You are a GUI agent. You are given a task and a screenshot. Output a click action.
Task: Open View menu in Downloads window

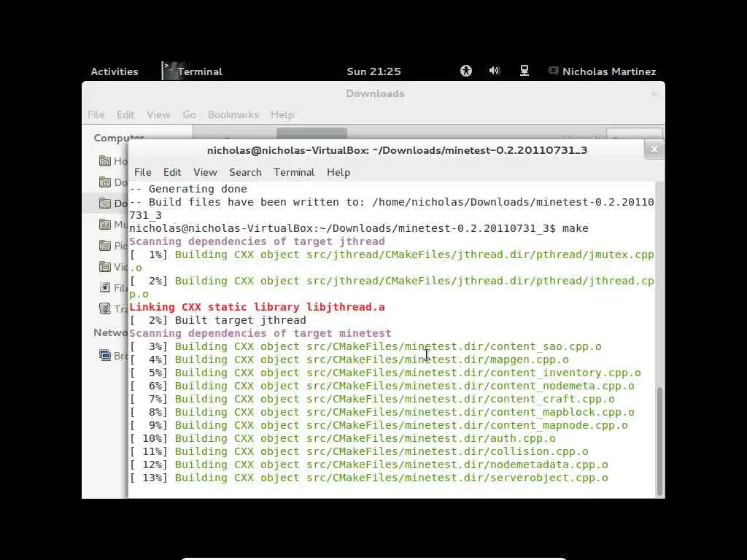coord(158,114)
